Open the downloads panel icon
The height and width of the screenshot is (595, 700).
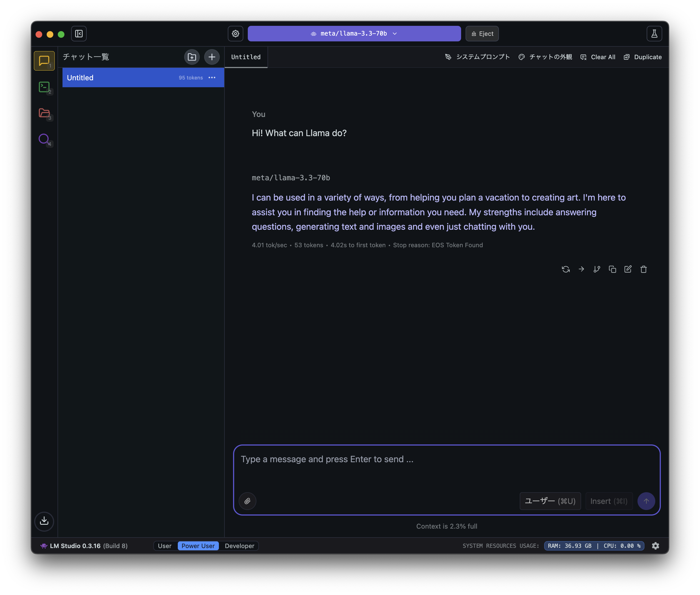[x=44, y=521]
